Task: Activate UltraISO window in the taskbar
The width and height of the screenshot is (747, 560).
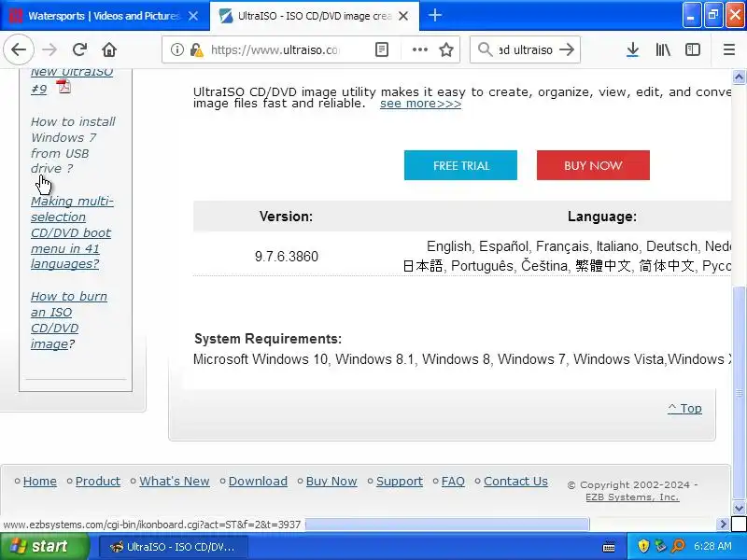Action: pos(174,547)
